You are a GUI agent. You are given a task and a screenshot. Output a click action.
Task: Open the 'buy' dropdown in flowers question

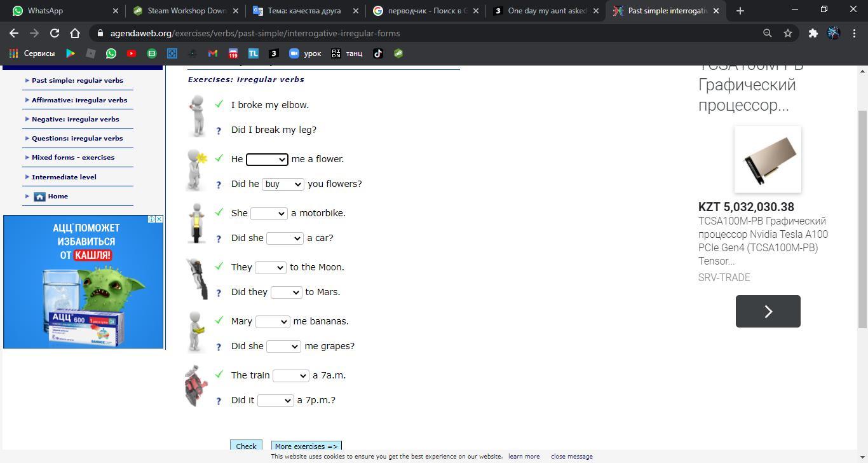[283, 184]
